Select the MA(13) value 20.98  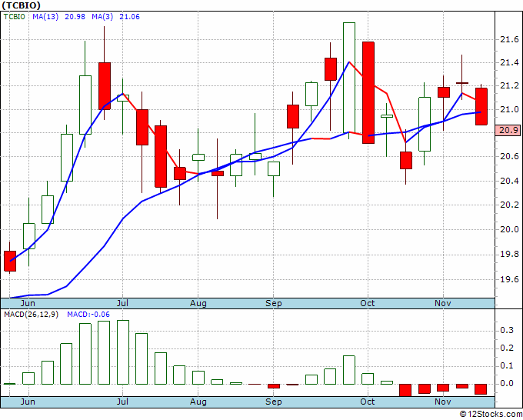(75, 17)
